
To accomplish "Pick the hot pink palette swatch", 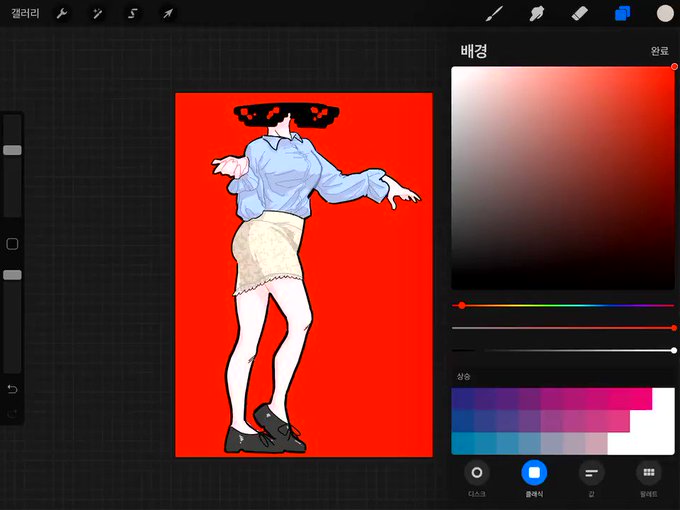I will pos(641,399).
